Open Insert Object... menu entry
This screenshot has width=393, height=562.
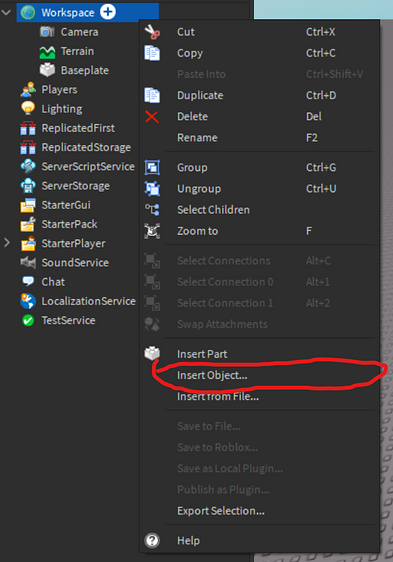tap(259, 375)
